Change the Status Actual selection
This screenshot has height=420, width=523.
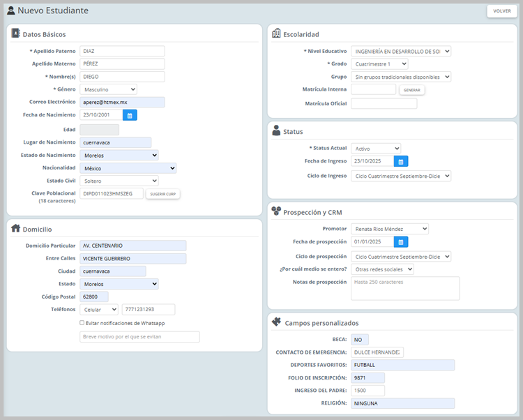click(375, 148)
